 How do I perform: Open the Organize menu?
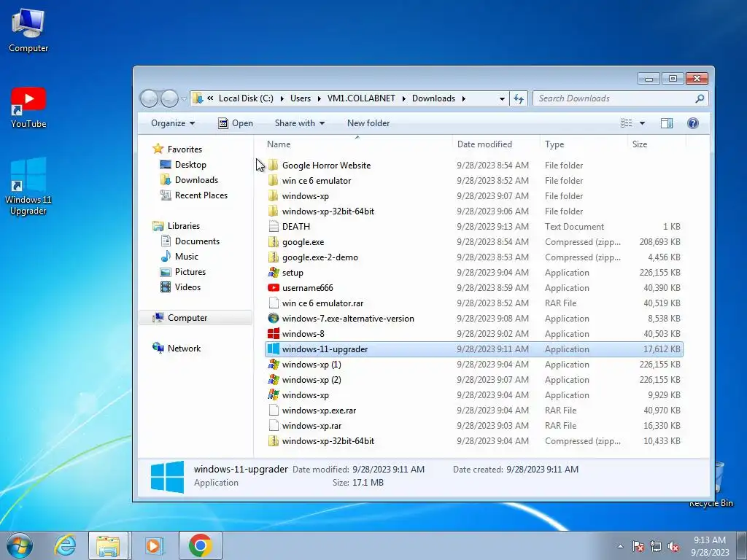coord(172,123)
